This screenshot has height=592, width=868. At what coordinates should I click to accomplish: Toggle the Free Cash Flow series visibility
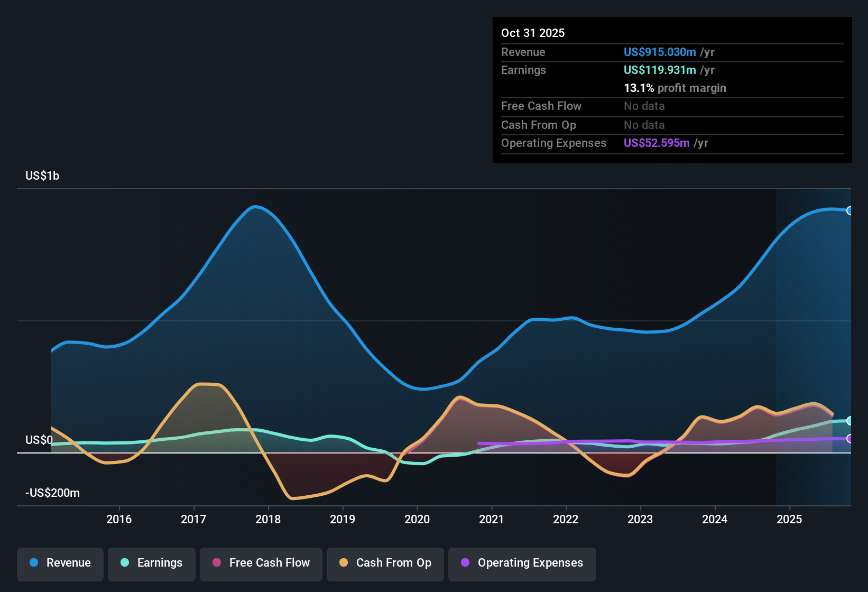[x=261, y=563]
